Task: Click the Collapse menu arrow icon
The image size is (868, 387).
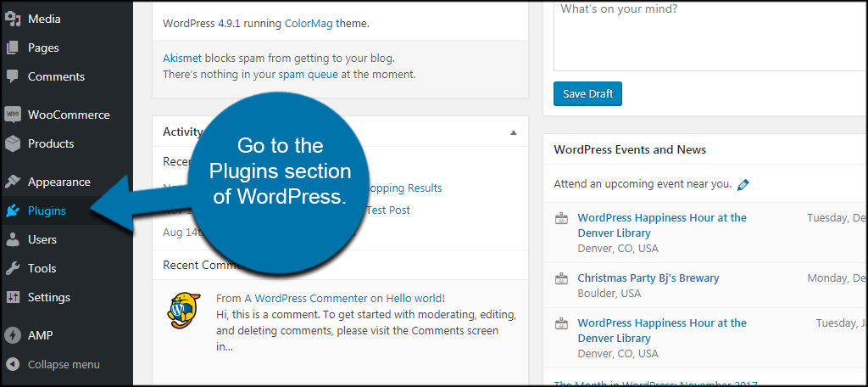Action: click(13, 364)
